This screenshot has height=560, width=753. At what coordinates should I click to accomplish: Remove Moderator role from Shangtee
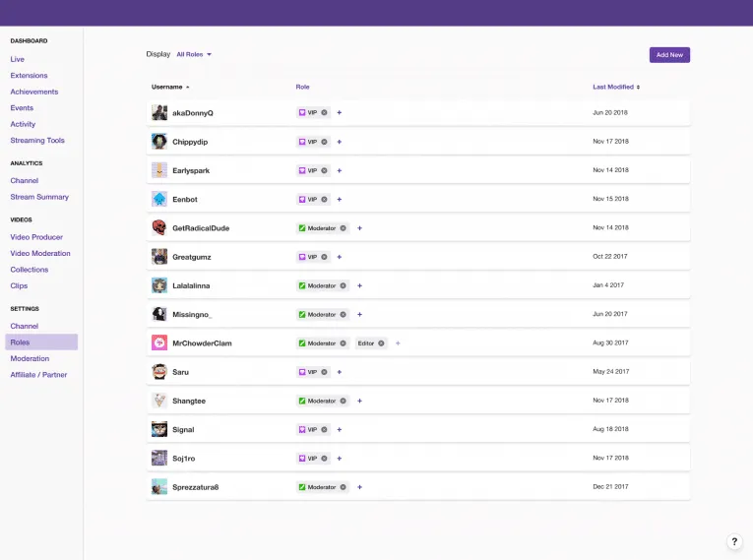tap(343, 401)
